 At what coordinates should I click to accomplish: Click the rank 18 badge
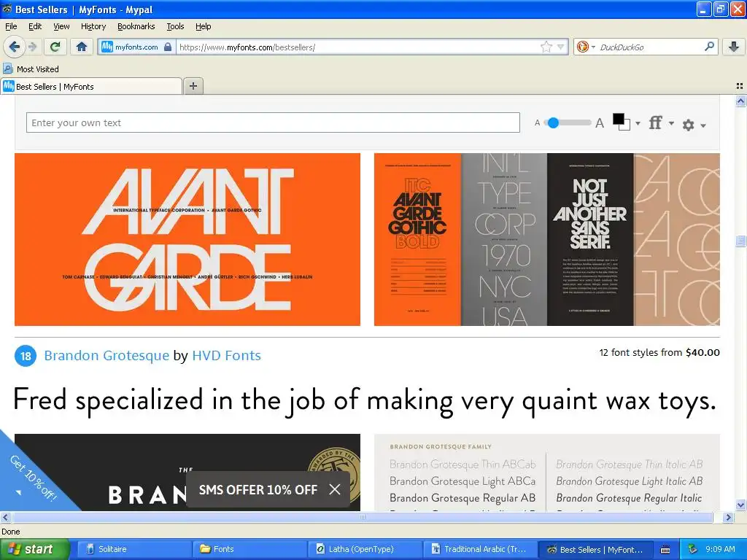26,356
